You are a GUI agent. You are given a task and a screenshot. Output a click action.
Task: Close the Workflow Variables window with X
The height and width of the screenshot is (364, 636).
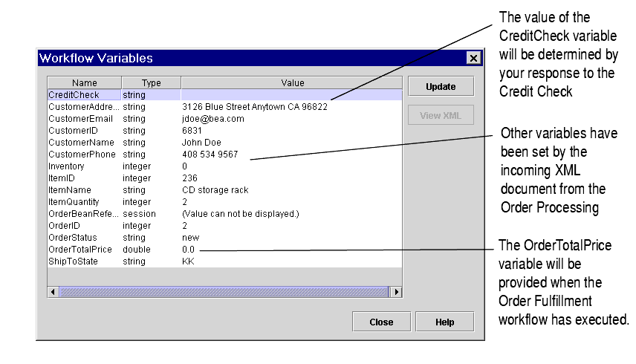coord(473,58)
